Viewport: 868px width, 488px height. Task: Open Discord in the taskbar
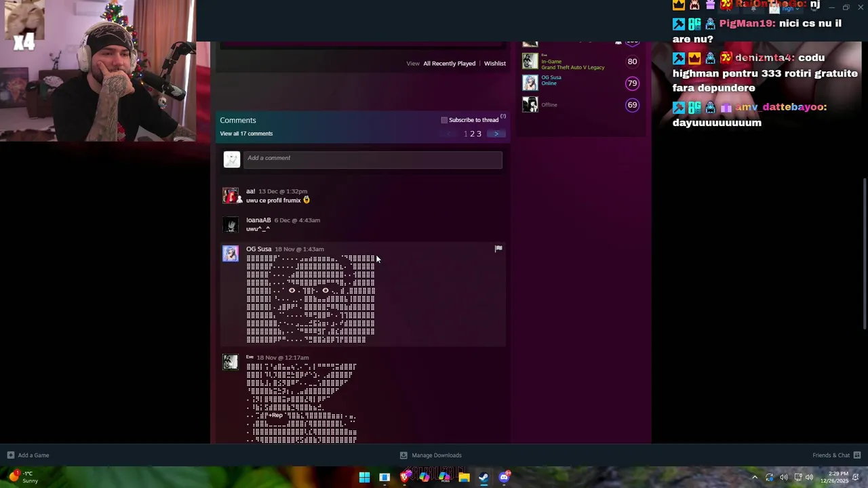[x=504, y=477]
